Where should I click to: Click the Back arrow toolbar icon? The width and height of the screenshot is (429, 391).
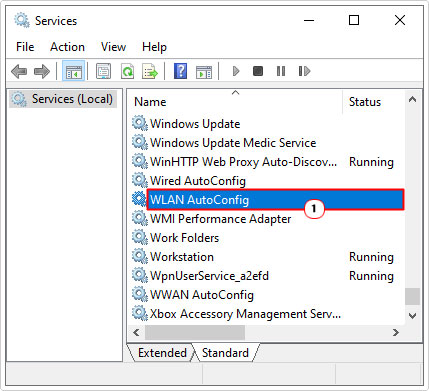coord(19,71)
